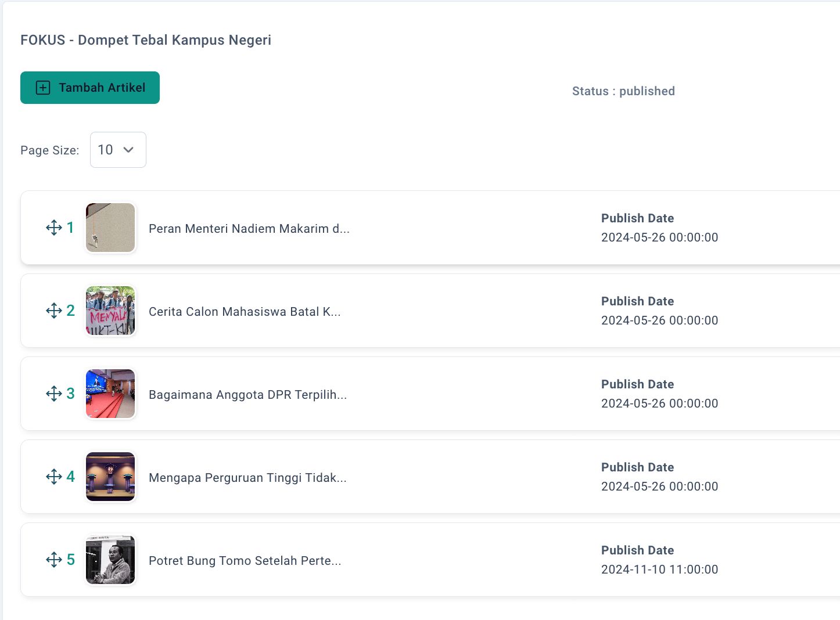The width and height of the screenshot is (840, 620).
Task: Open article titled Peran Menteri Nadiem Makarim
Action: 249,229
